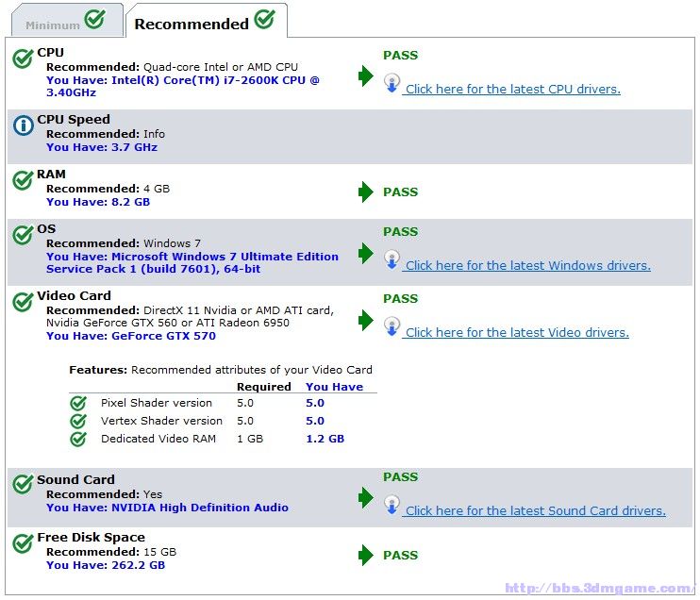Screen dimensions: 700x600
Task: Click the 'Free Disk Space' heading
Action: pos(92,538)
